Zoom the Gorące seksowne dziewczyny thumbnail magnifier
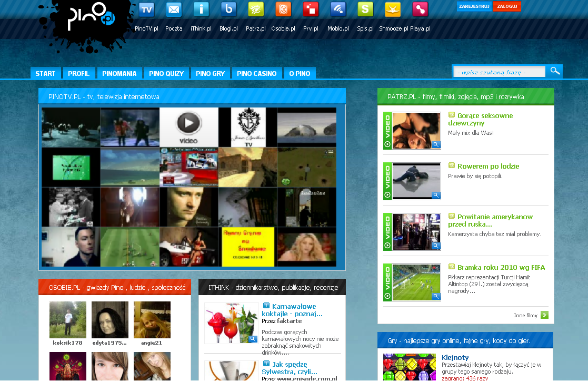The width and height of the screenshot is (588, 381). tap(436, 144)
